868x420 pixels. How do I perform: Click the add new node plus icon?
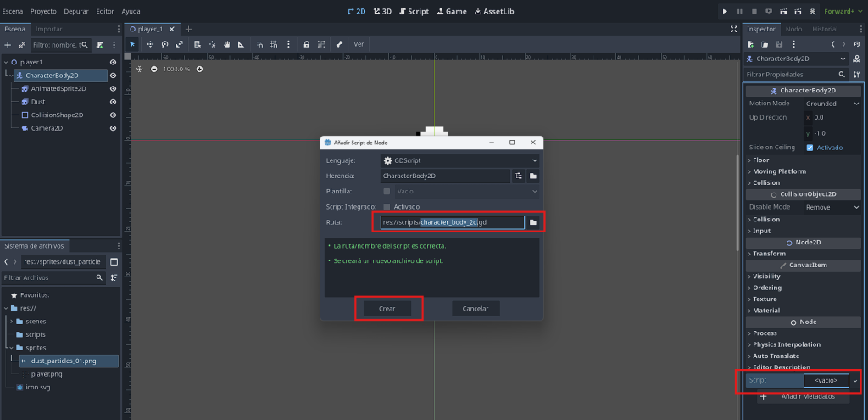click(x=8, y=44)
